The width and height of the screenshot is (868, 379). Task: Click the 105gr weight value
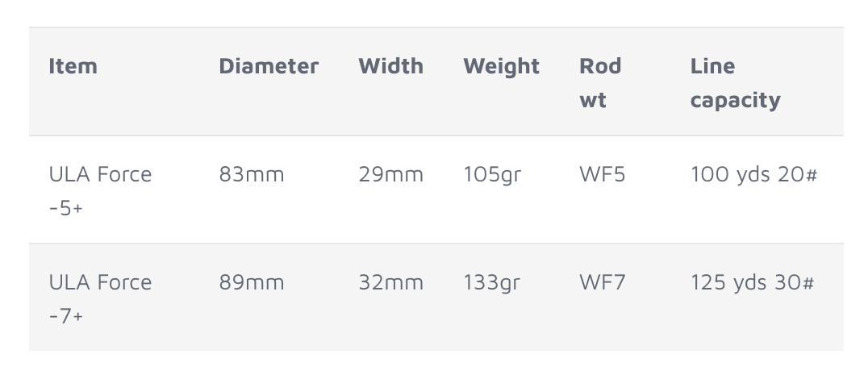pyautogui.click(x=492, y=175)
